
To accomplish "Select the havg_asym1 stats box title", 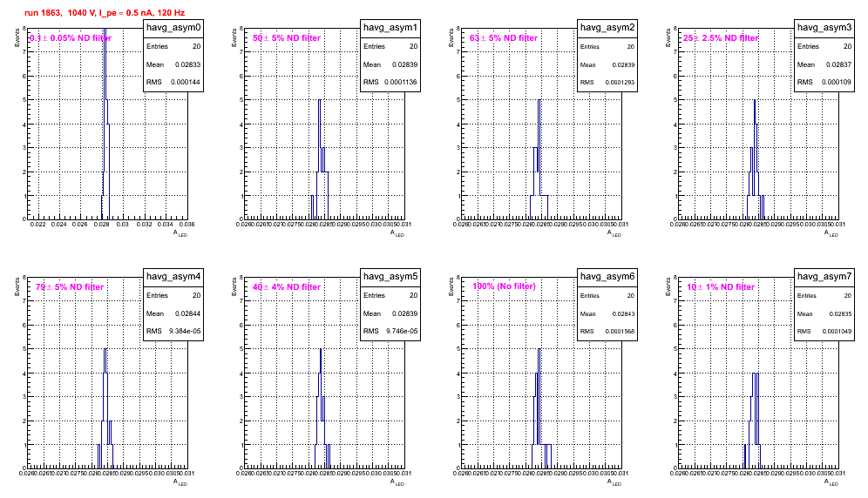I will [390, 28].
